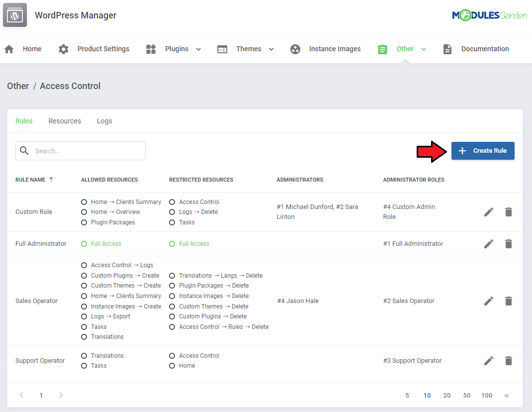Click the search magnifier icon
This screenshot has height=412, width=532.
pos(24,150)
